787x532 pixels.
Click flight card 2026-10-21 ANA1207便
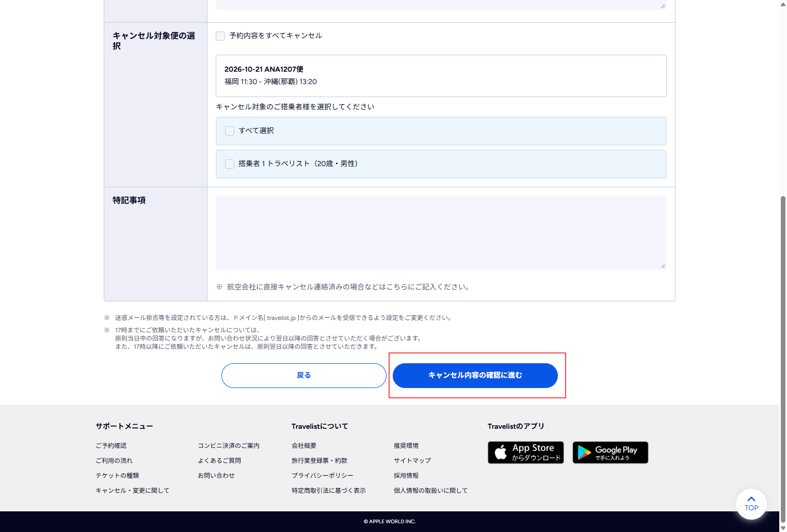tap(441, 76)
